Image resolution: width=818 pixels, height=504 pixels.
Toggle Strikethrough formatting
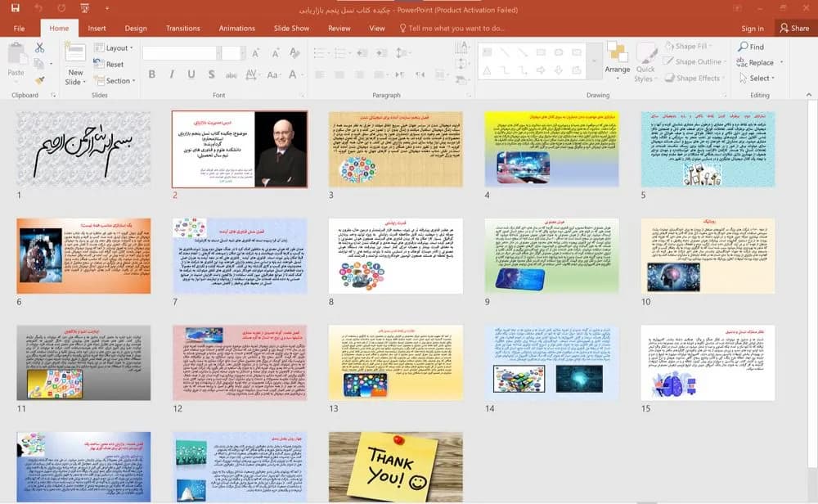(x=231, y=74)
